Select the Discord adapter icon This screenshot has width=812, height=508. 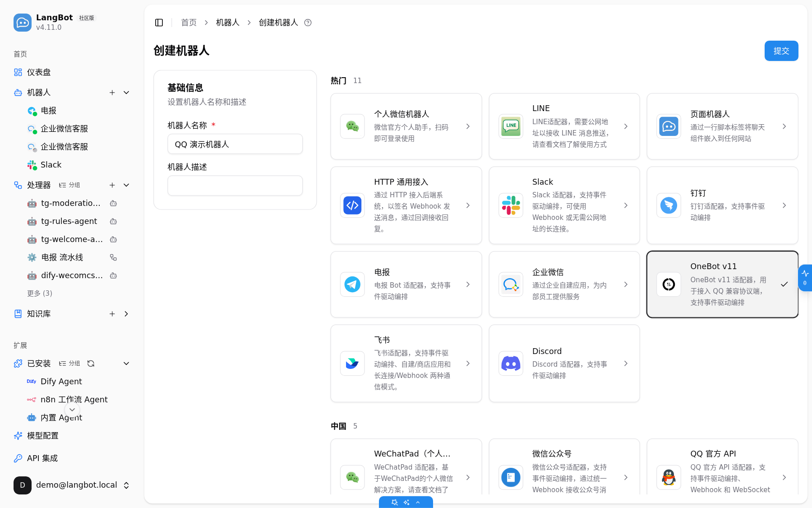point(511,364)
